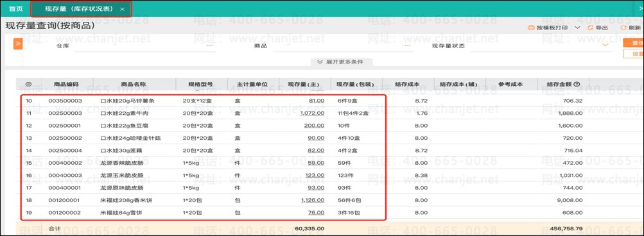Click 按模板打印 button
Image resolution: width=644 pixels, height=236 pixels.
[x=552, y=28]
